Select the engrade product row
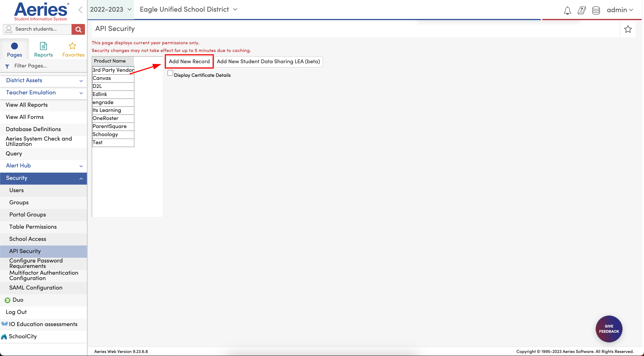The image size is (644, 356). point(113,102)
